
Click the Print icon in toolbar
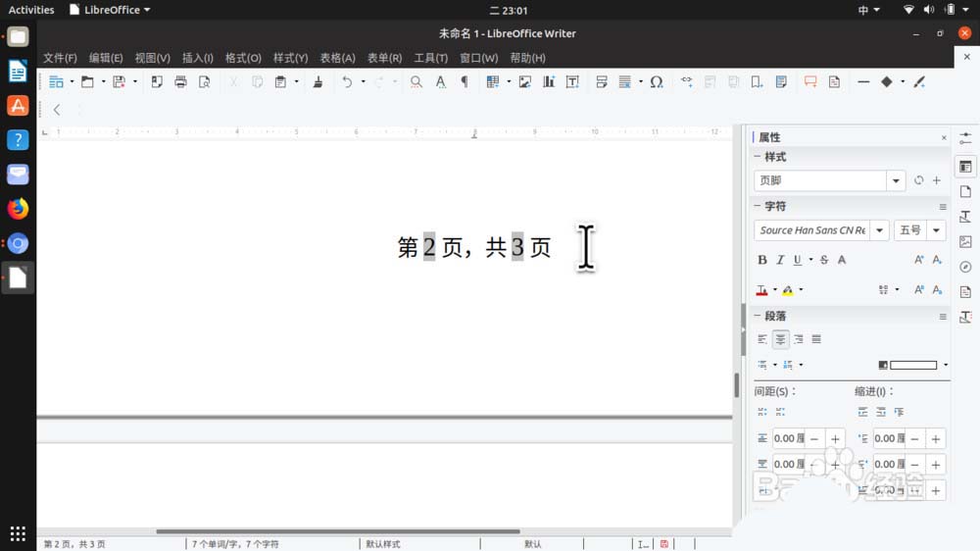[x=180, y=82]
